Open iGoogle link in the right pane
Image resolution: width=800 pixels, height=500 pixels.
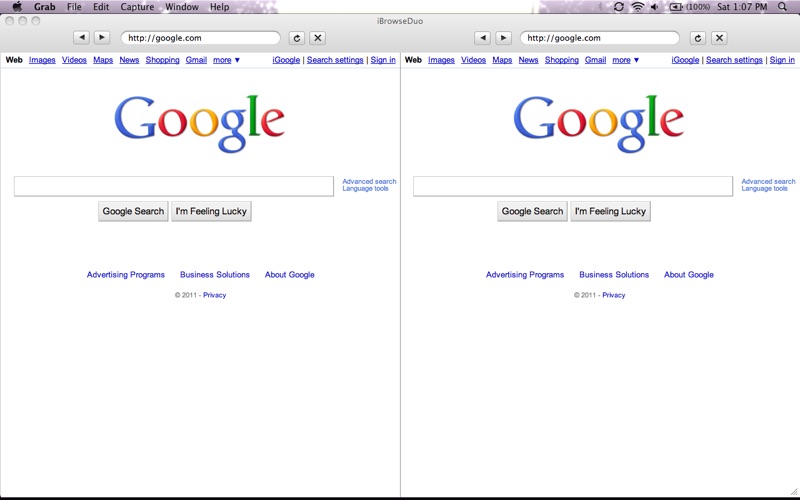pyautogui.click(x=685, y=60)
